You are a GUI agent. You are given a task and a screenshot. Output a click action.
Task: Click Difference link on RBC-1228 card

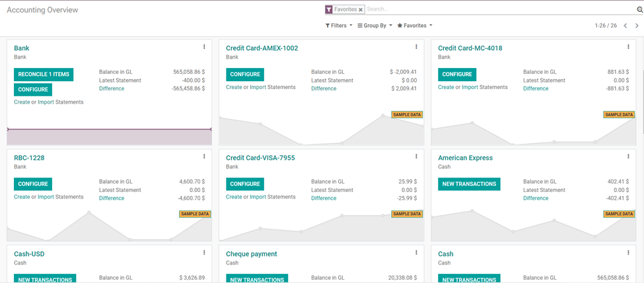click(112, 198)
